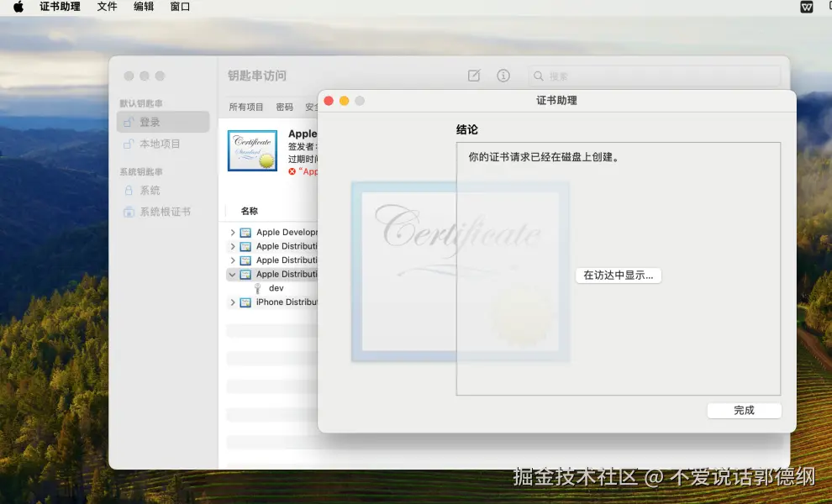832x504 pixels.
Task: Click the 在访达中显示… button
Action: [619, 276]
